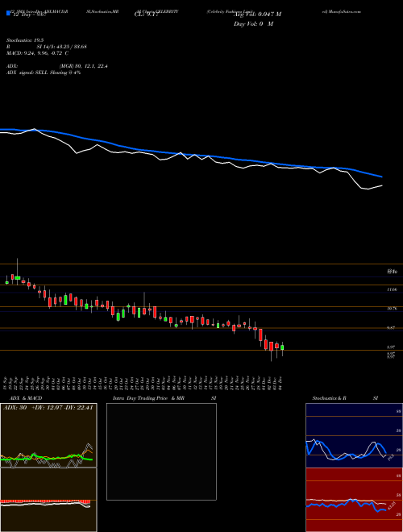This screenshot has height=532, width=403.
Task: Open the red RSI mini chart
Action: (x=354, y=500)
